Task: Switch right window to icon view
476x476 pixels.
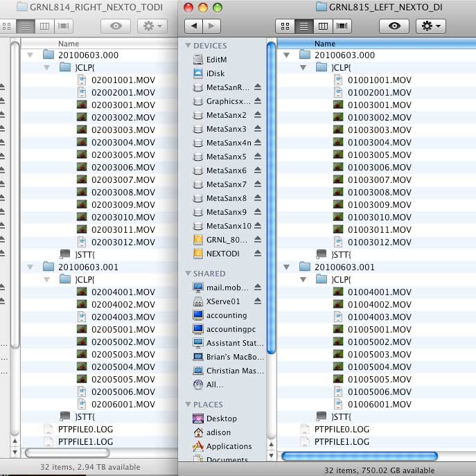Action: [285, 26]
